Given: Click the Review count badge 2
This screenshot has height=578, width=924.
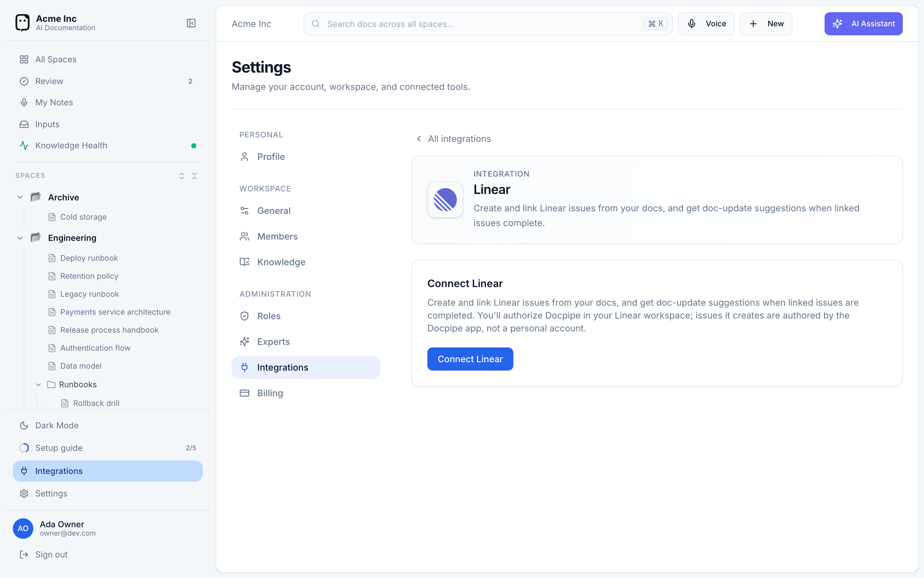Looking at the screenshot, I should [190, 81].
